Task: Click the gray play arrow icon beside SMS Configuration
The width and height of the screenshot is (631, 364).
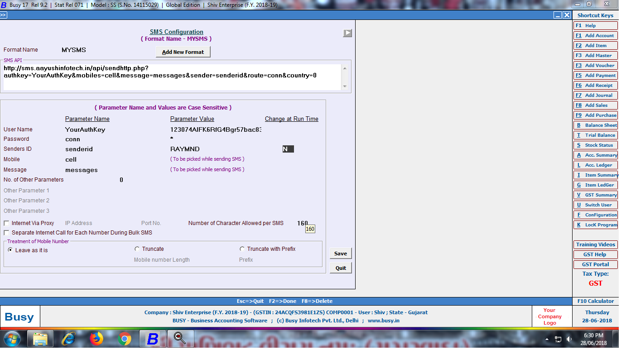Action: [347, 33]
